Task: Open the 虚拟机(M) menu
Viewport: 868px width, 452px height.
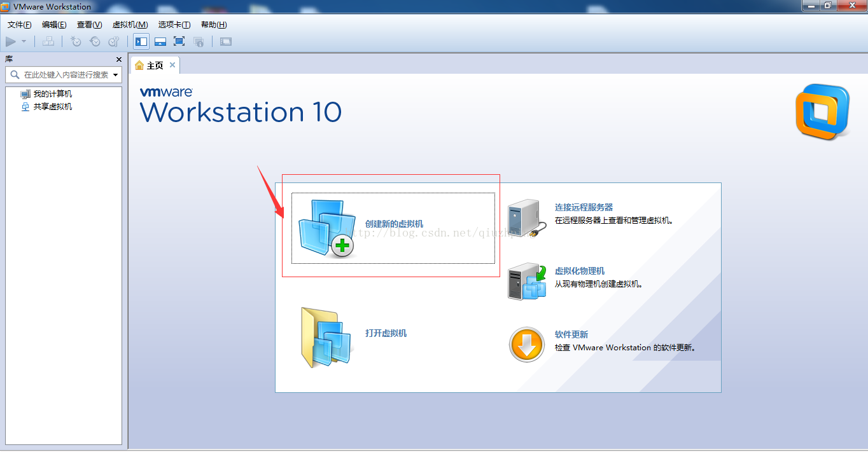Action: [130, 25]
